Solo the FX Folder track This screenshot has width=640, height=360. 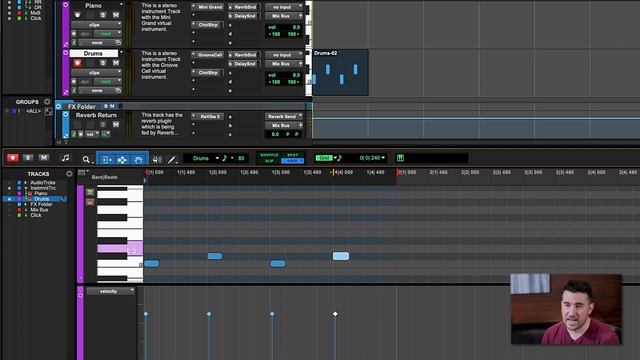coord(106,106)
